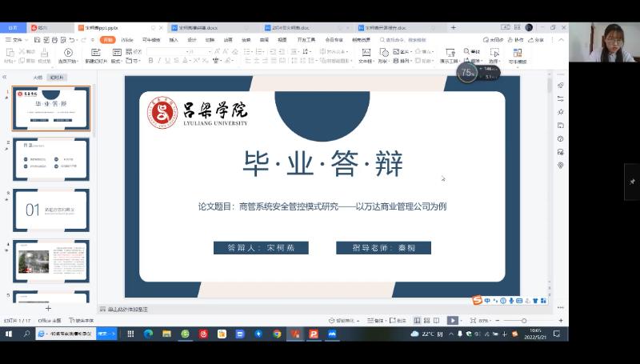Switch to the Design ribbon tab
The image size is (640, 364).
coord(192,39)
